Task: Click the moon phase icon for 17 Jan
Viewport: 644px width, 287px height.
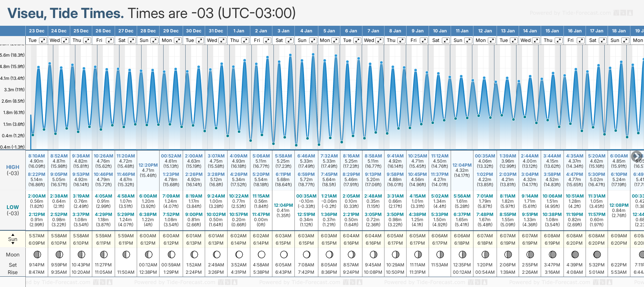Action: tap(597, 254)
